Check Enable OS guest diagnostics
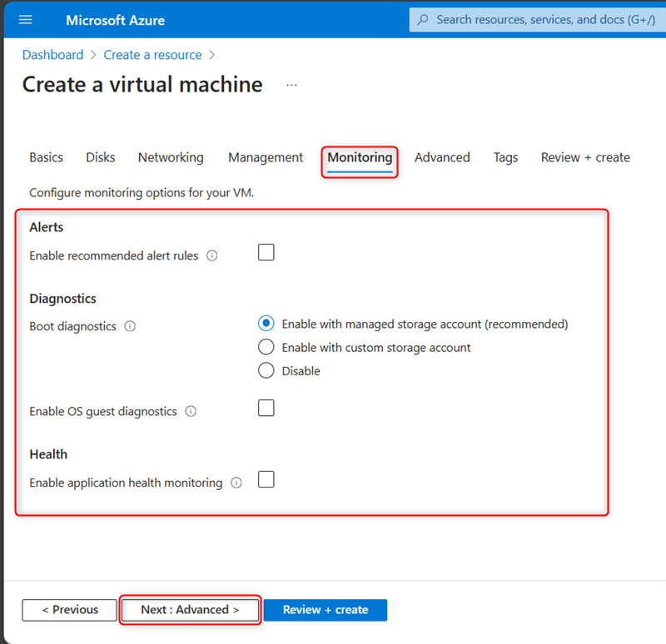The width and height of the screenshot is (666, 644). pos(266,408)
